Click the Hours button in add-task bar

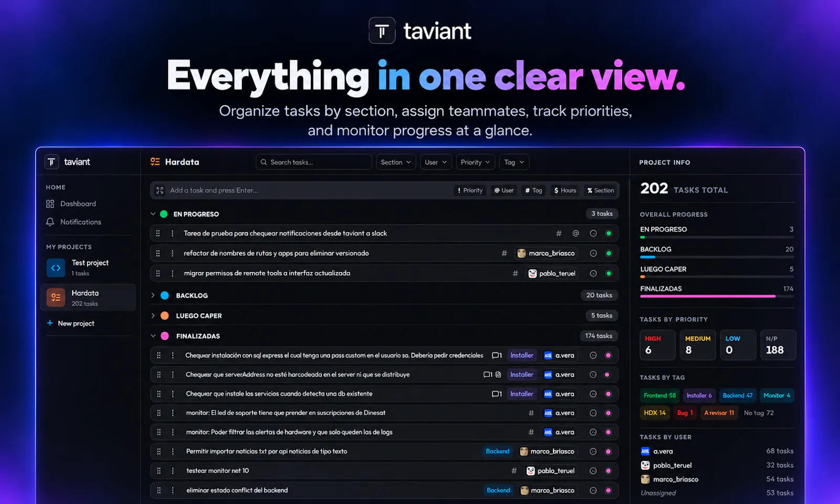565,191
